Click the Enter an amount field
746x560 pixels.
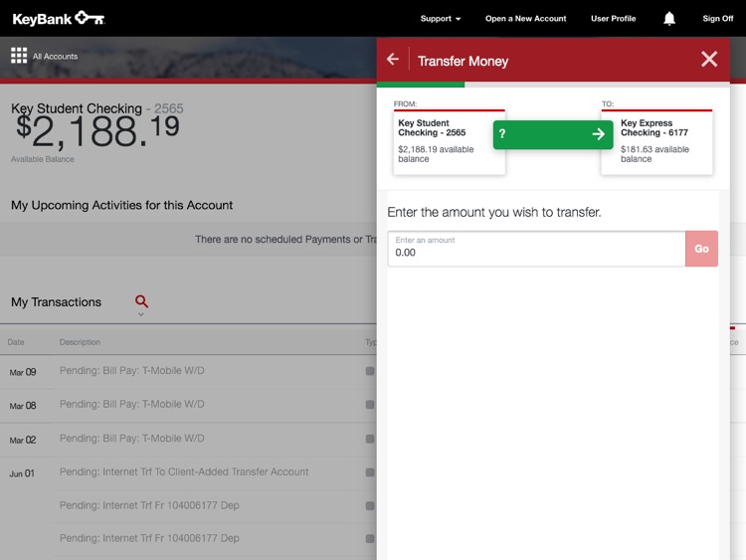[537, 249]
